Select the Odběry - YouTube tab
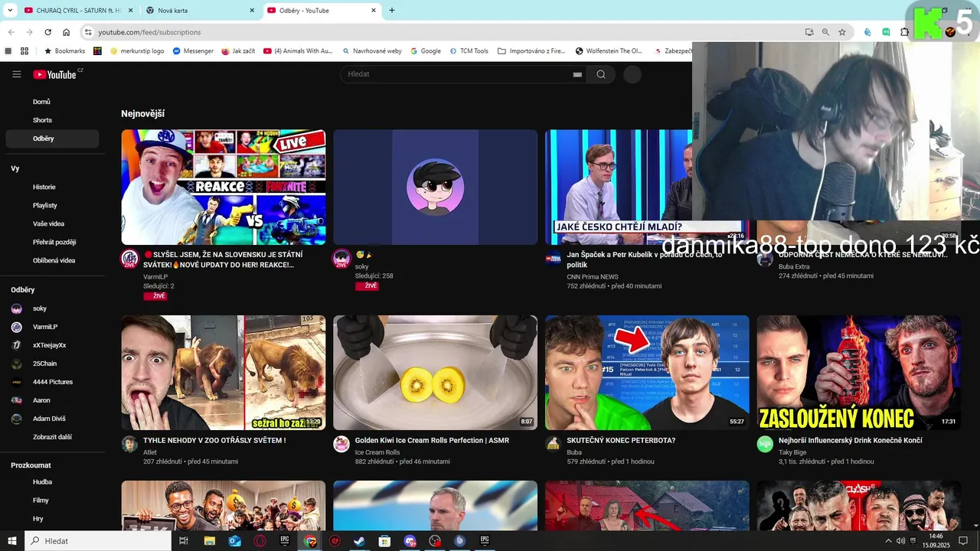Viewport: 980px width, 551px height. pyautogui.click(x=322, y=10)
